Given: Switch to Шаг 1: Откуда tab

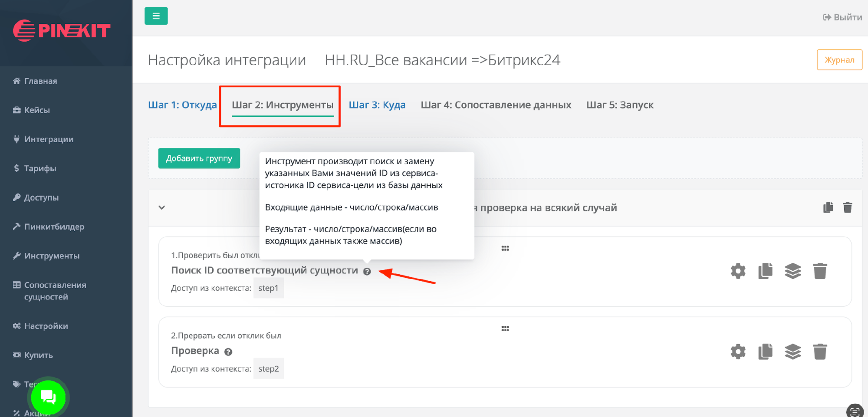Looking at the screenshot, I should coord(182,105).
